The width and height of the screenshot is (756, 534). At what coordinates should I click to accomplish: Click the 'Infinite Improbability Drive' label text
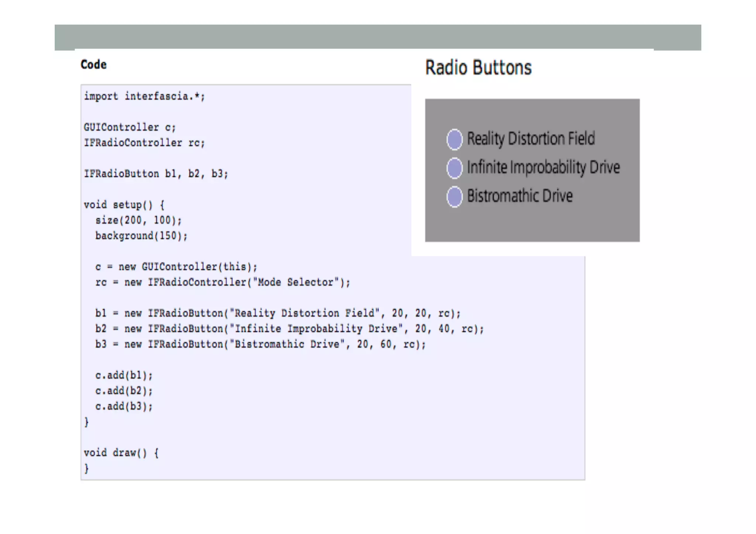tap(543, 167)
